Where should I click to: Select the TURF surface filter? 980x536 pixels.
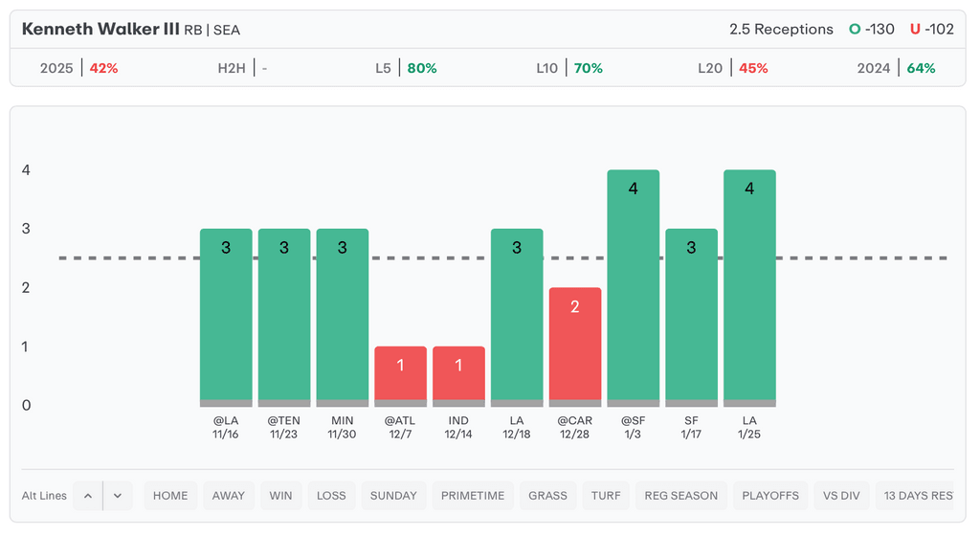coord(606,496)
